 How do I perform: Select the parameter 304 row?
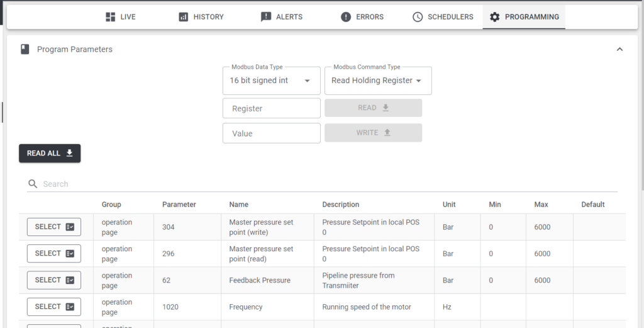54,227
